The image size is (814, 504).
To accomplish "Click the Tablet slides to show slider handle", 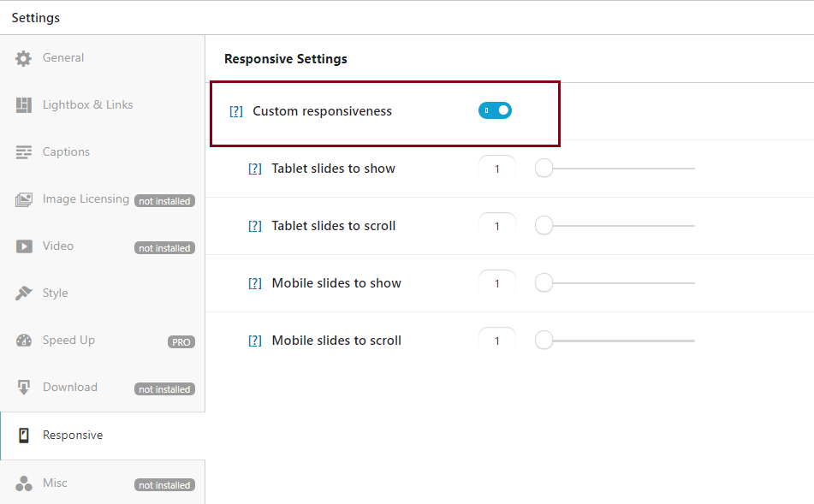I will pyautogui.click(x=544, y=169).
